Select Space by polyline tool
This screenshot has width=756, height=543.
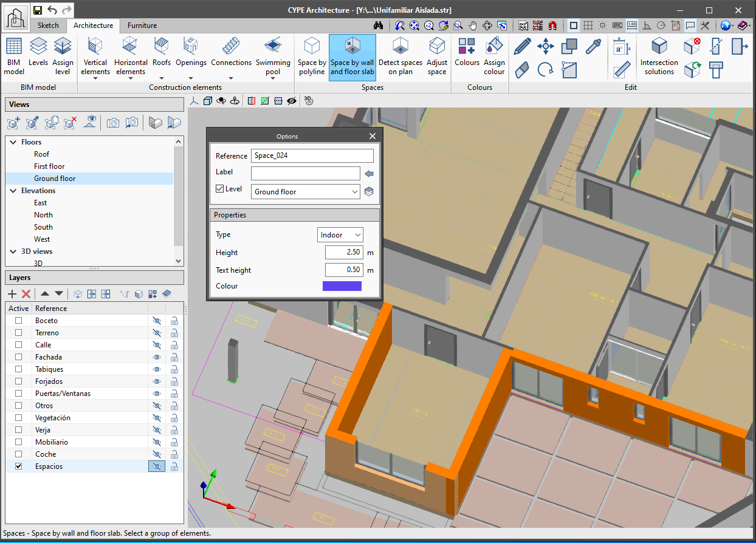coord(312,56)
